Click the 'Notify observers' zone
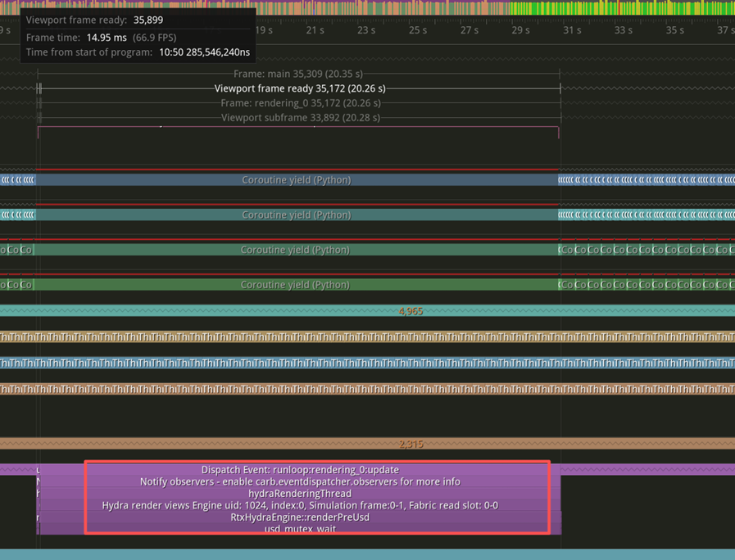Image resolution: width=735 pixels, height=560 pixels. coord(300,482)
